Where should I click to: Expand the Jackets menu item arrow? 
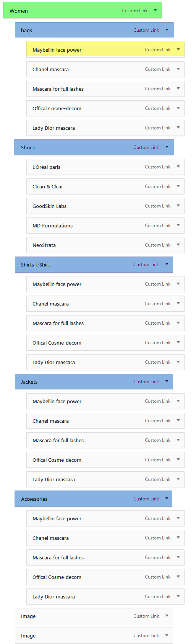tap(167, 381)
